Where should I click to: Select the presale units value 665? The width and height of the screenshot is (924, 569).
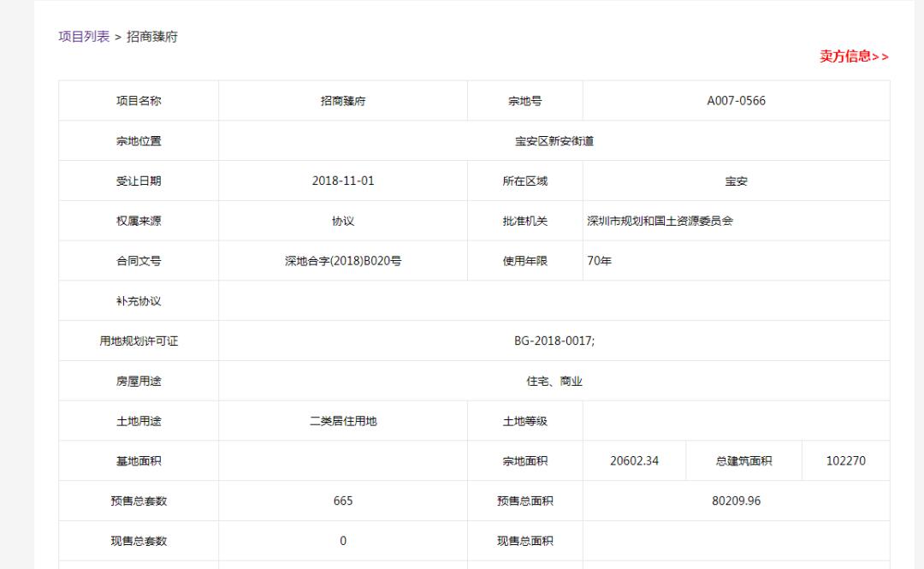(343, 501)
